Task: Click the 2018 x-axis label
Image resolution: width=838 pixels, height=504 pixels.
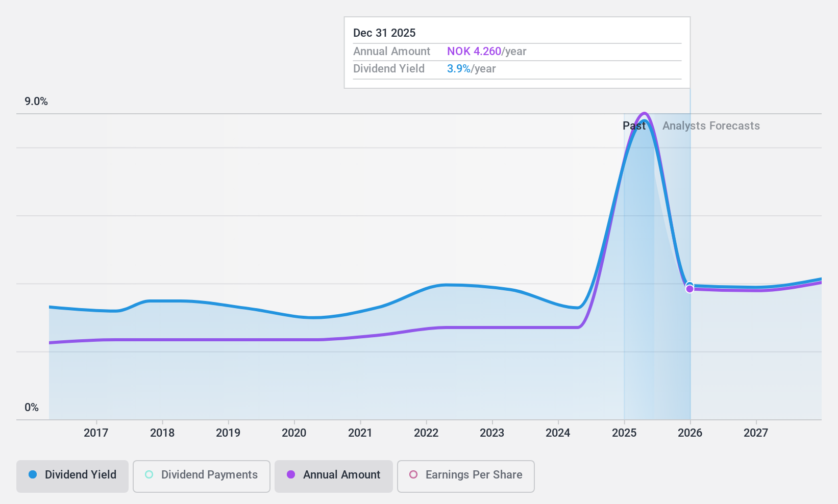Action: (x=162, y=433)
